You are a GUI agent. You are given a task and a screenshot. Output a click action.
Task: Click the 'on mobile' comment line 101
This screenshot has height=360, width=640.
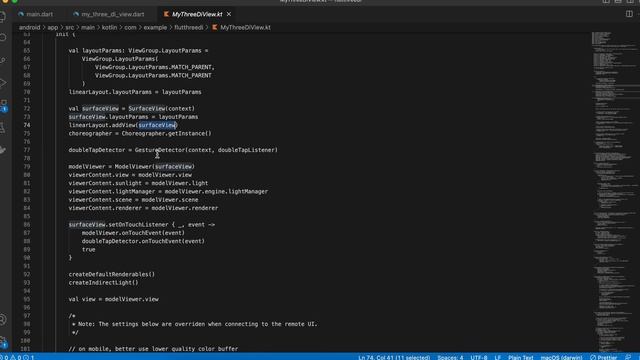click(153, 349)
